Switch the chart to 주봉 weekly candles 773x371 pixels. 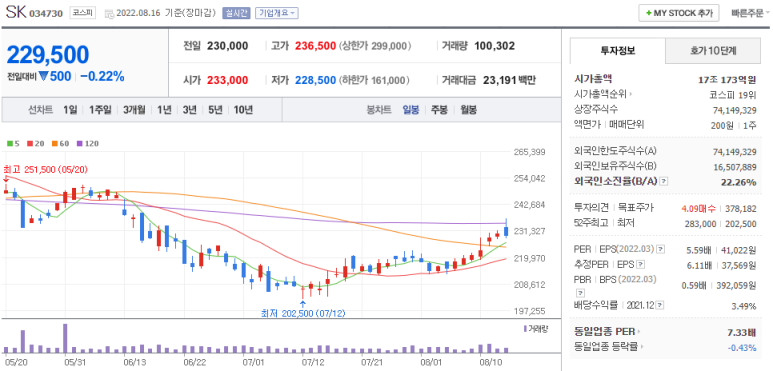coord(439,110)
